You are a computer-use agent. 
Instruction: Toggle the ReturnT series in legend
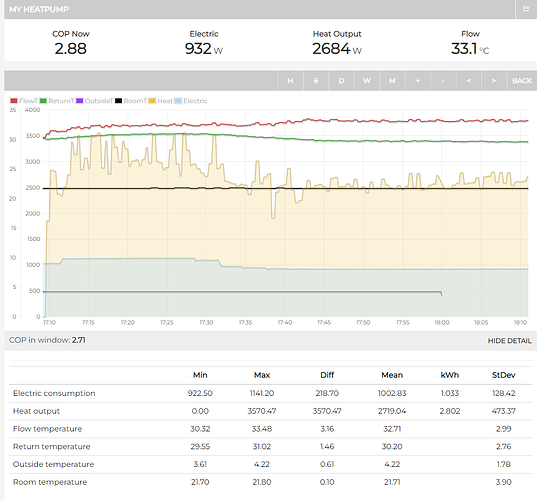pos(57,101)
